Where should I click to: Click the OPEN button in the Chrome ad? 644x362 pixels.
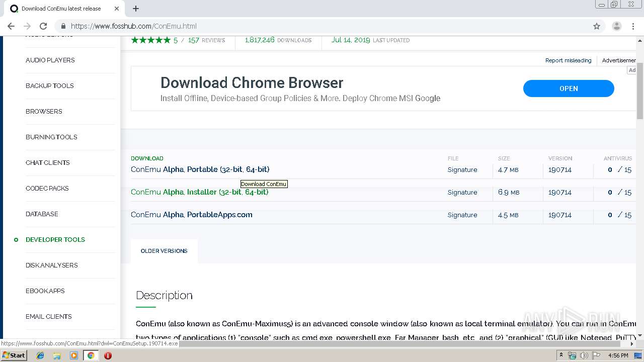click(569, 88)
